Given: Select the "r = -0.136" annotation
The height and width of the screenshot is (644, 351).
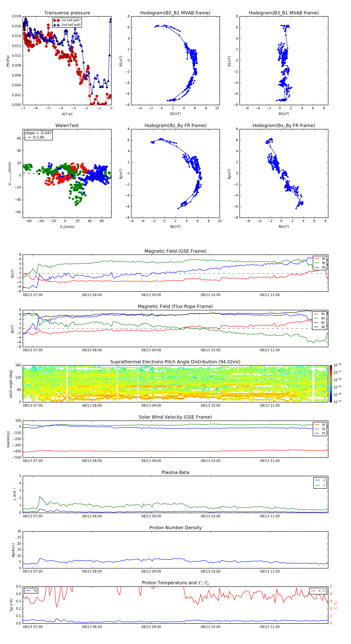Looking at the screenshot, I should pyautogui.click(x=35, y=137).
